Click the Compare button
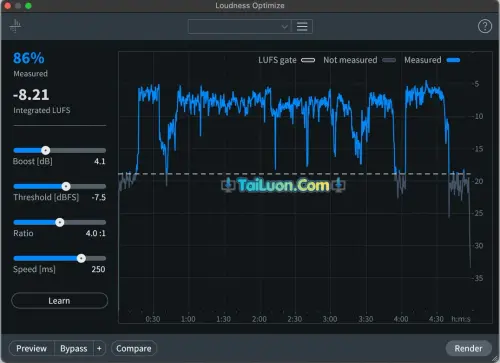500x363 pixels. [x=134, y=348]
